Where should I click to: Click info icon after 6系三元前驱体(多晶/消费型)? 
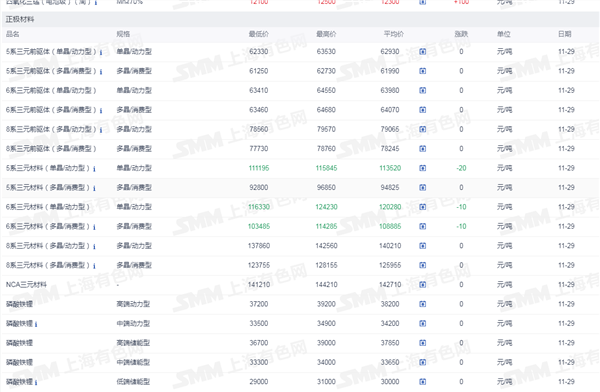point(101,111)
